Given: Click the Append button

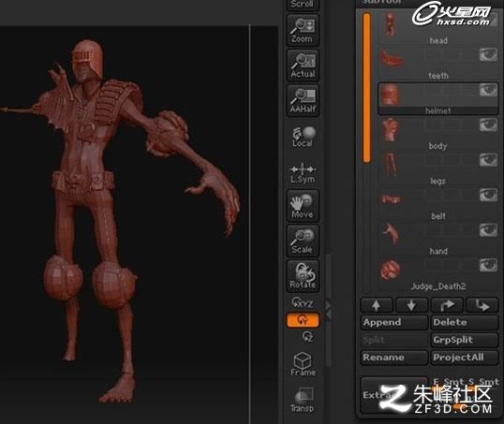Looking at the screenshot, I should (394, 322).
